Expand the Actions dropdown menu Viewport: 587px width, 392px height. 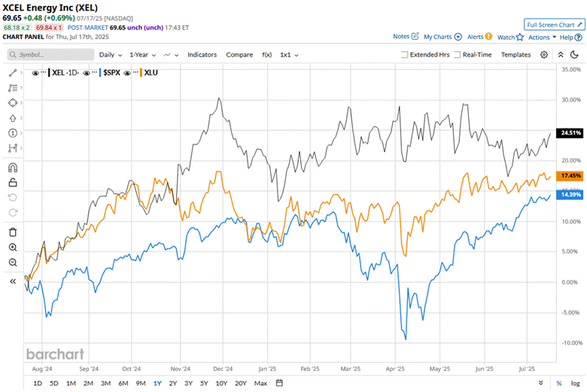542,37
